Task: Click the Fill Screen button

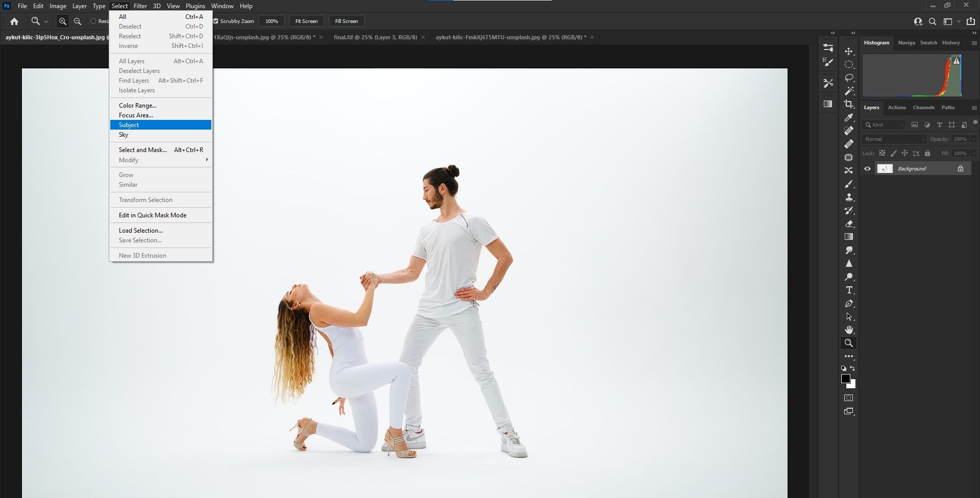Action: click(347, 21)
